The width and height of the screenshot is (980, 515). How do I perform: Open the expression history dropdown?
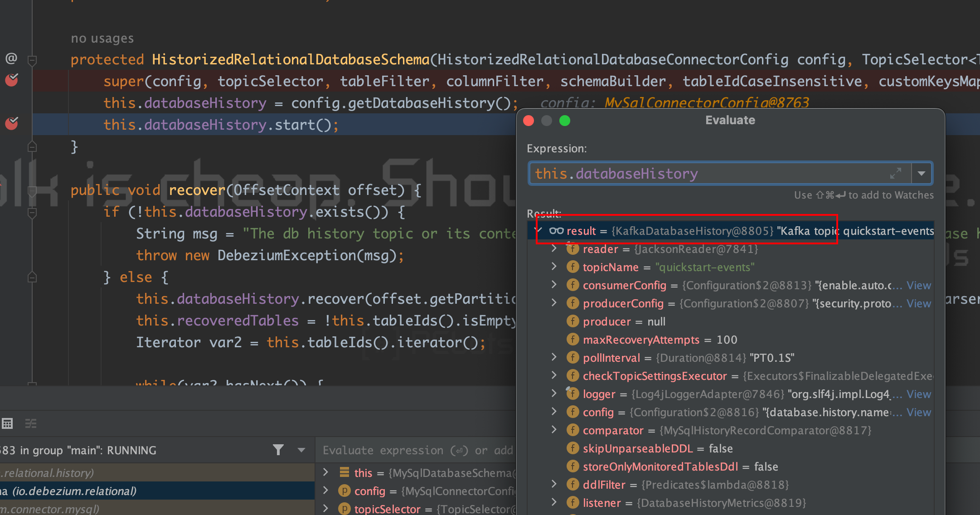(922, 173)
